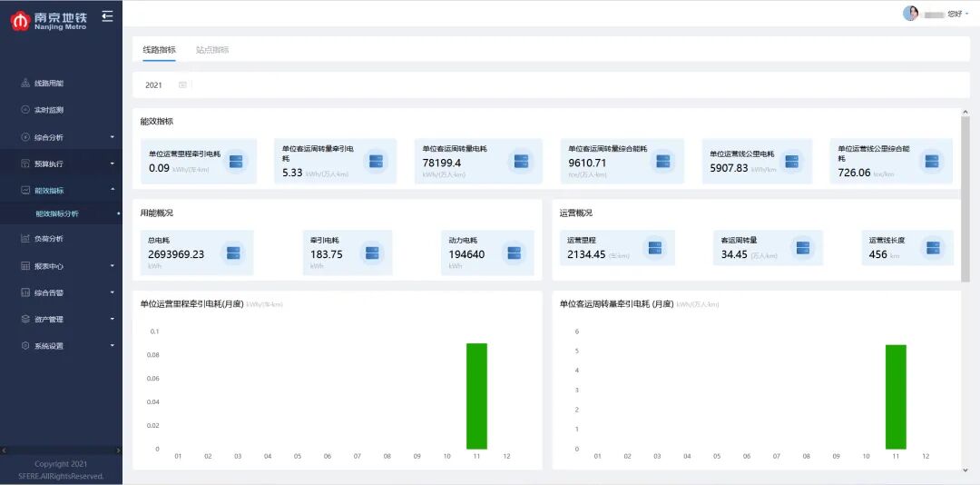Viewport: 980px width, 485px height.
Task: Open the user account dropdown arrow
Action: (x=967, y=13)
